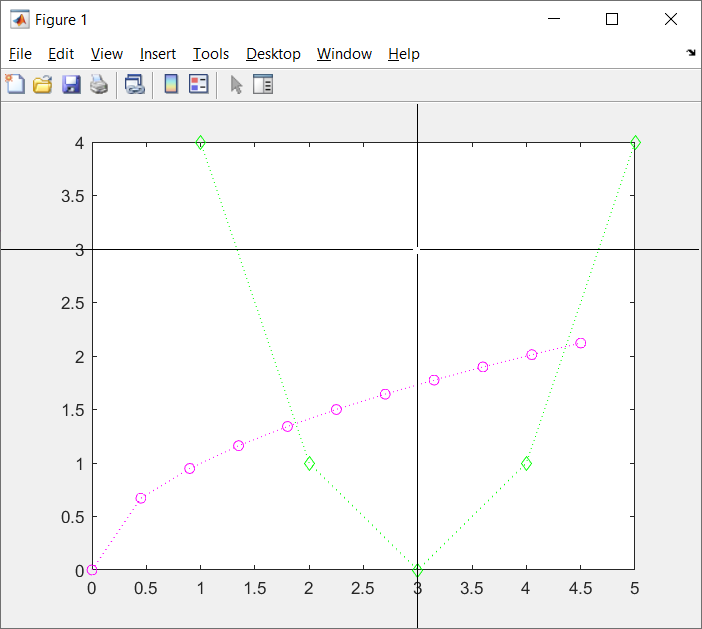Screen dimensions: 702x629
Task: Minimize the Figure 1 window
Action: coord(554,19)
